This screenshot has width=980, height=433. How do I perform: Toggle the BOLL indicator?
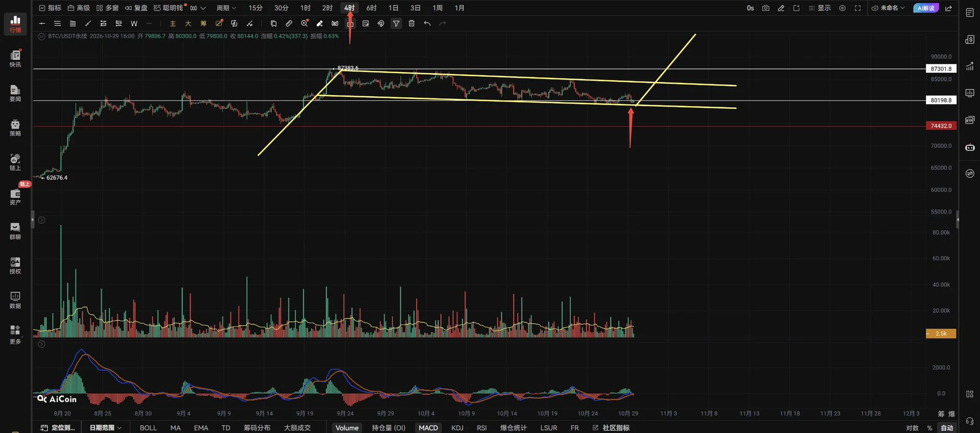[148, 428]
